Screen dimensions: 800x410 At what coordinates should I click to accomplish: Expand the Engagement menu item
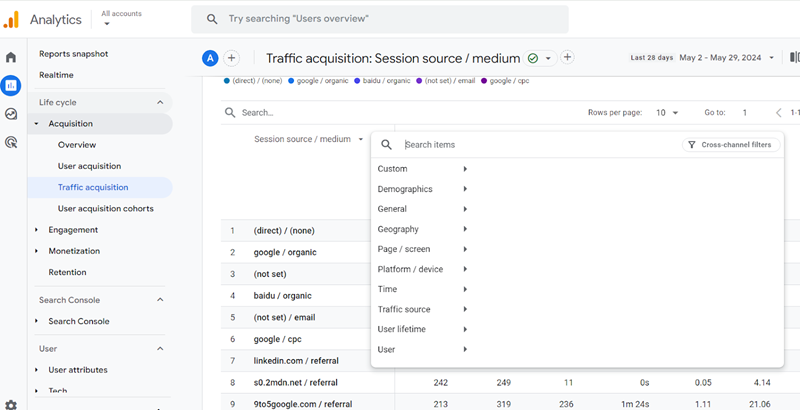[x=37, y=230]
